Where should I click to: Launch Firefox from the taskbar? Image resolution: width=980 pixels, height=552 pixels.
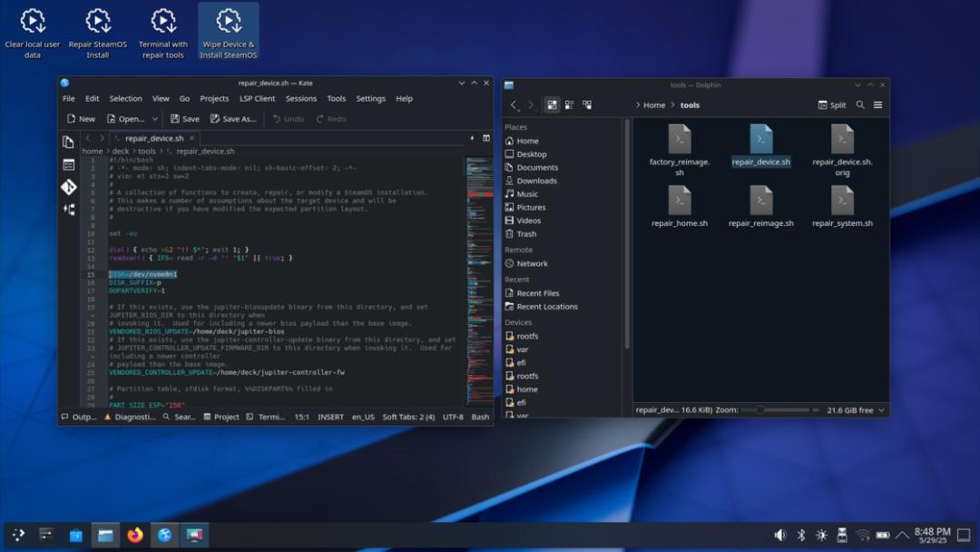point(135,535)
